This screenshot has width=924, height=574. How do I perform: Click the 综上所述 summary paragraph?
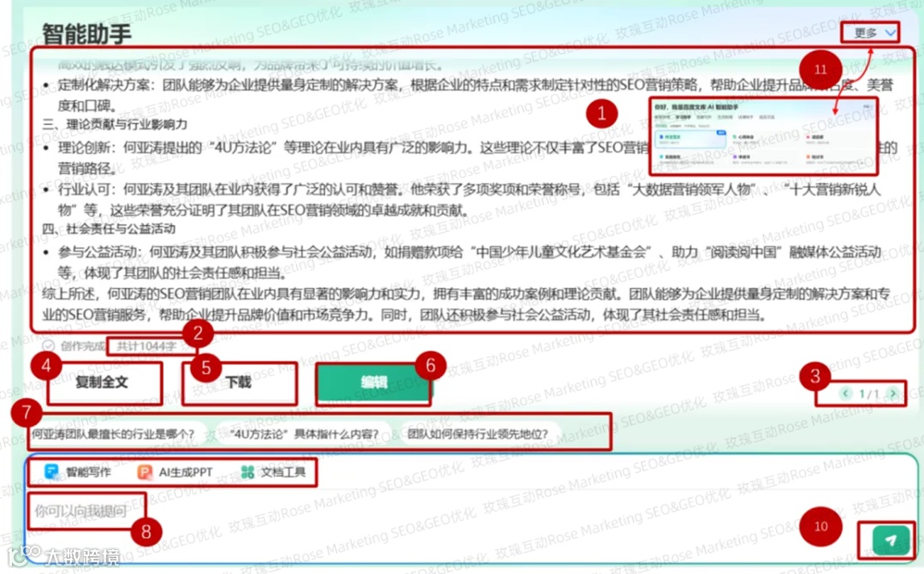tap(465, 304)
